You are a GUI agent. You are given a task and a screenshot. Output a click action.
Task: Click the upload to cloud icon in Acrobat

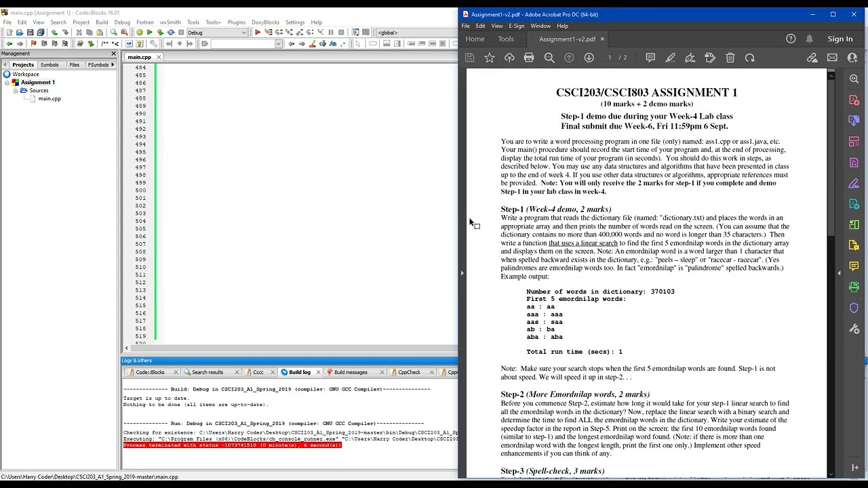tap(509, 58)
